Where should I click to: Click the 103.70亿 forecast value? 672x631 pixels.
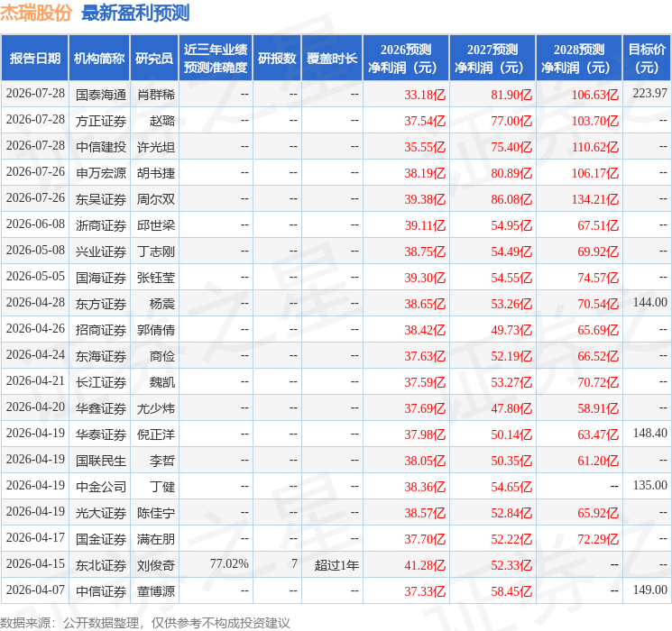(x=594, y=121)
